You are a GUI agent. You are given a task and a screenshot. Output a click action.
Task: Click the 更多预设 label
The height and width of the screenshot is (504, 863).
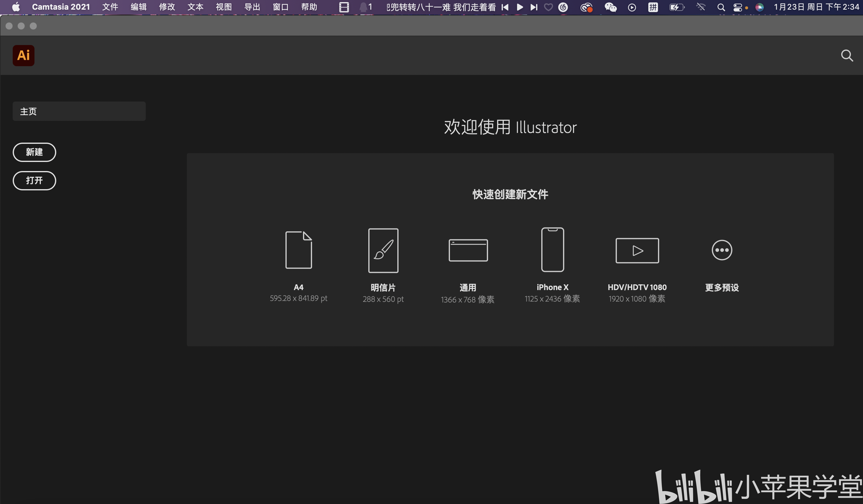pyautogui.click(x=722, y=287)
